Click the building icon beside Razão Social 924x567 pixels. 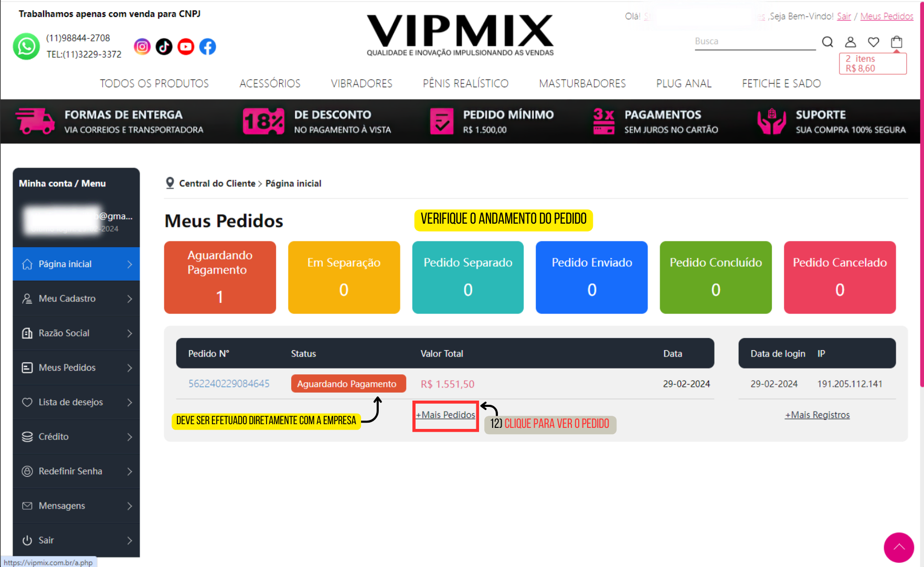[27, 333]
